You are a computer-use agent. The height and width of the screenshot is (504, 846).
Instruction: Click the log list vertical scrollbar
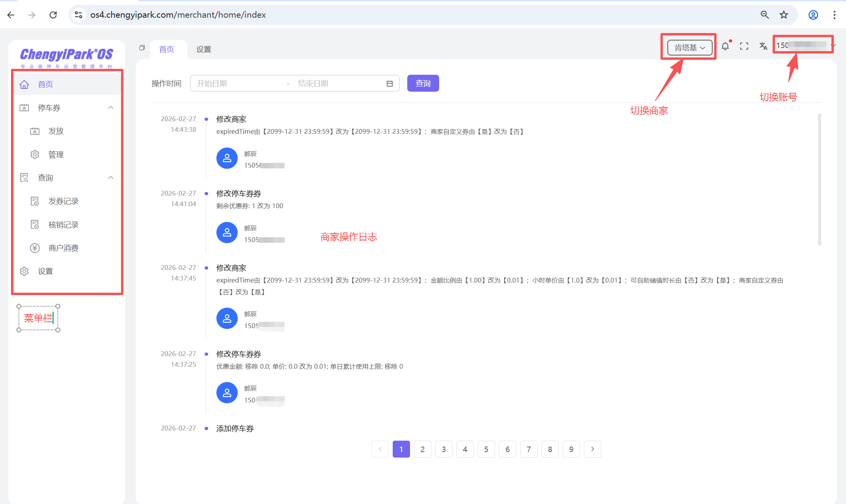[819, 179]
